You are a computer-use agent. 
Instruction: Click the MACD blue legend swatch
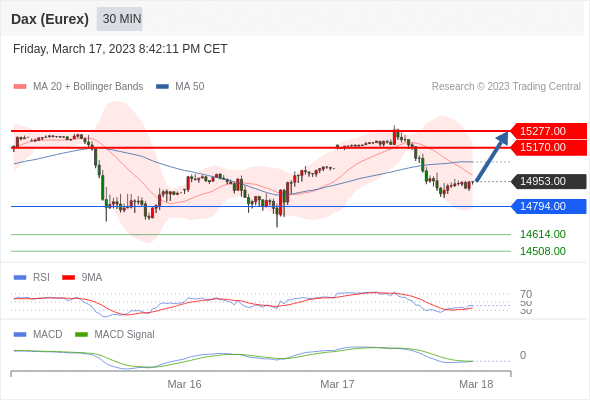pyautogui.click(x=20, y=335)
